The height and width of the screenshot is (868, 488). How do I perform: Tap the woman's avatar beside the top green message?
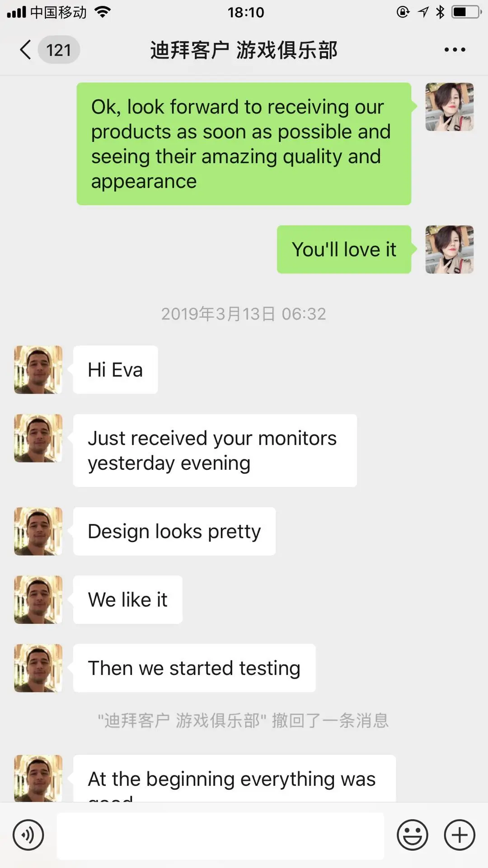coord(449,107)
